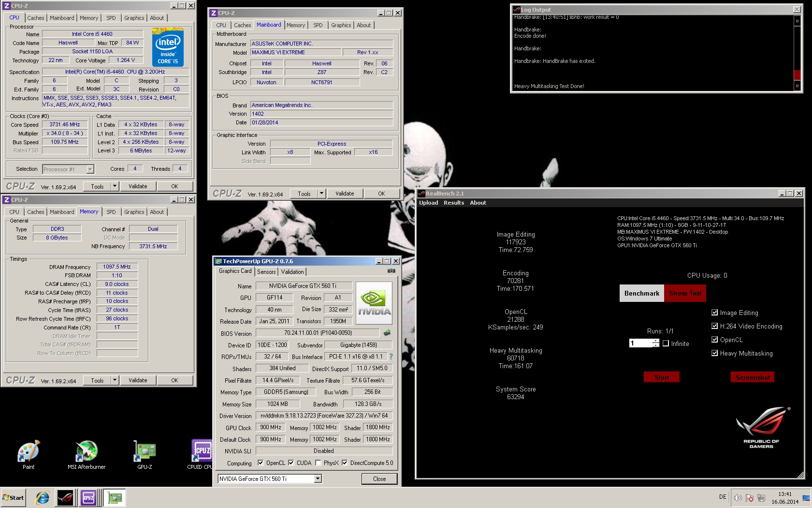
Task: Toggle Image Editing checkbox in RealBench
Action: pyautogui.click(x=714, y=313)
